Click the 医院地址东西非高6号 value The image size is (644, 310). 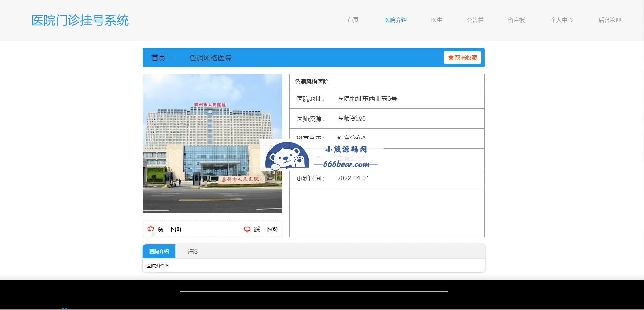(x=367, y=99)
